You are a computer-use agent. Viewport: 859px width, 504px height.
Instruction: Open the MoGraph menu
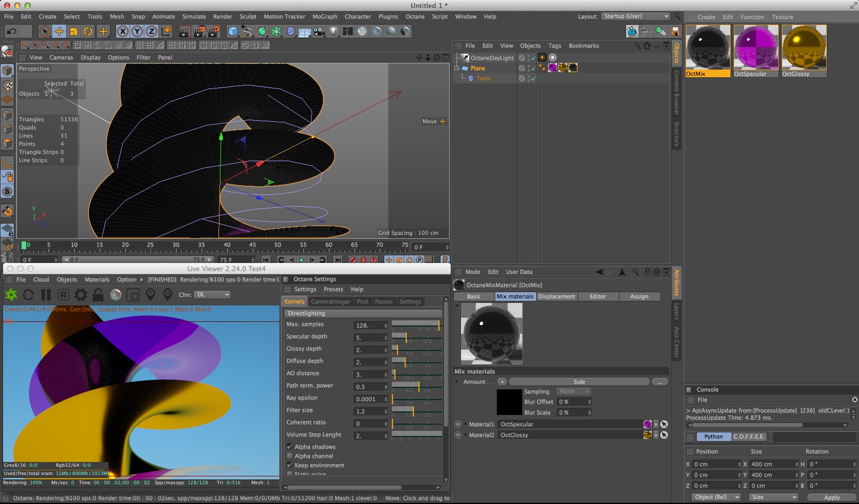pos(324,16)
